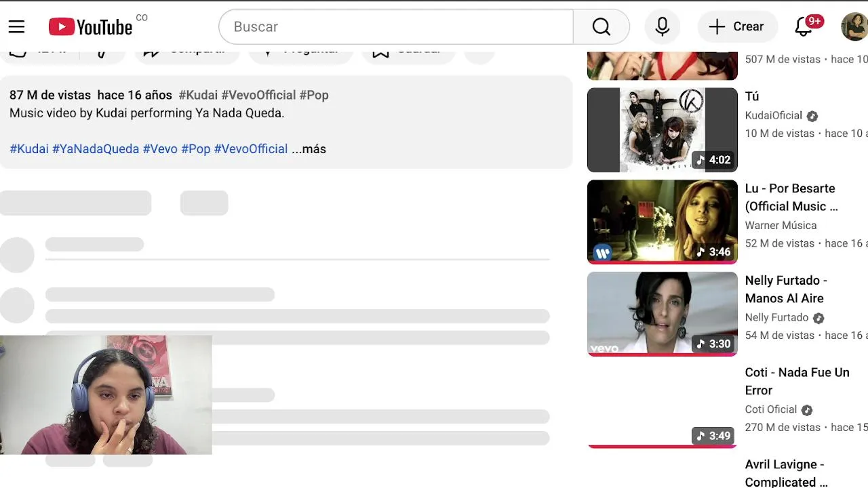Click the KudaiOficial channel name
The height and width of the screenshot is (488, 868).
[773, 115]
